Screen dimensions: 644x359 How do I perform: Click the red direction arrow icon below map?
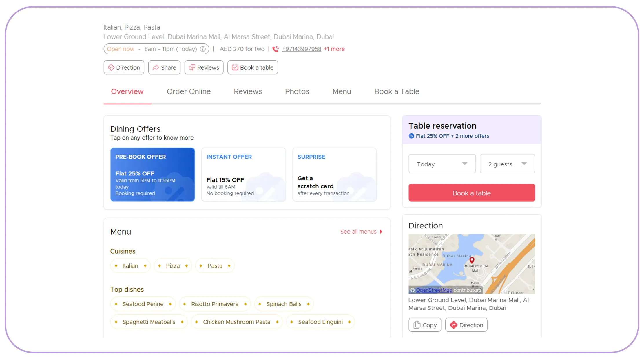tap(454, 325)
